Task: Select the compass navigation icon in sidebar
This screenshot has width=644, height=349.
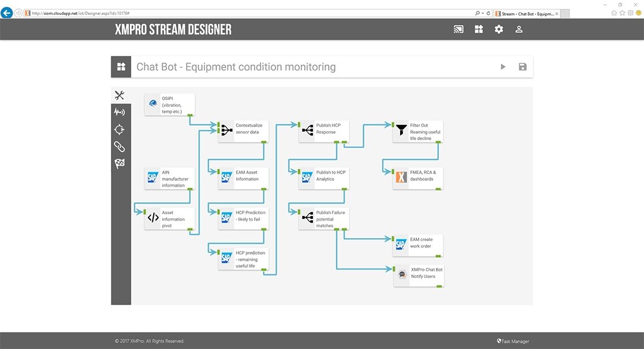Action: click(x=119, y=129)
